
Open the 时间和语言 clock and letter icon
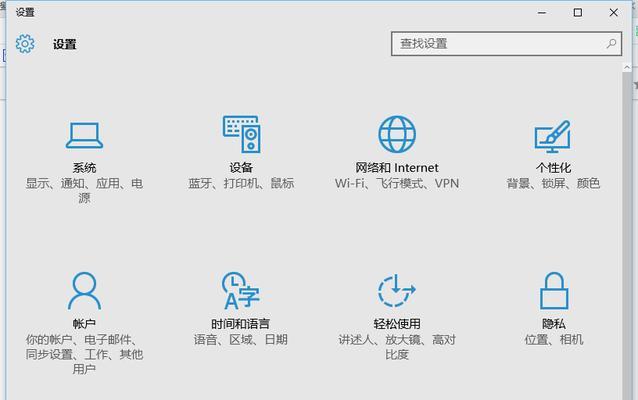pyautogui.click(x=240, y=291)
